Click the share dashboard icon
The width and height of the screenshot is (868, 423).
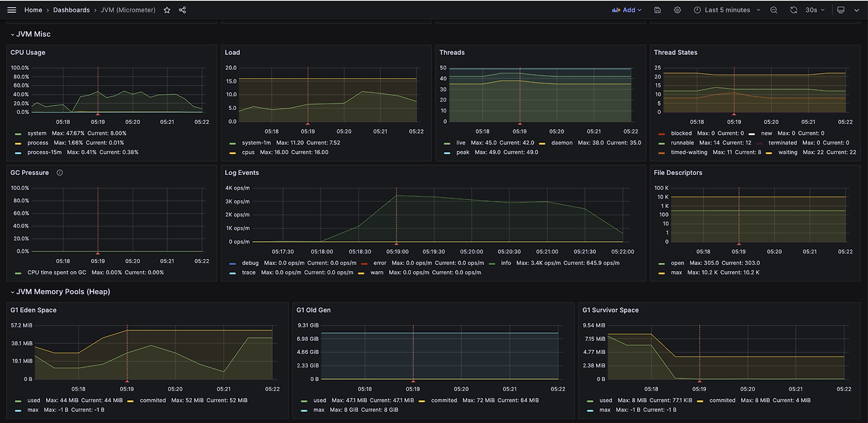tap(182, 10)
